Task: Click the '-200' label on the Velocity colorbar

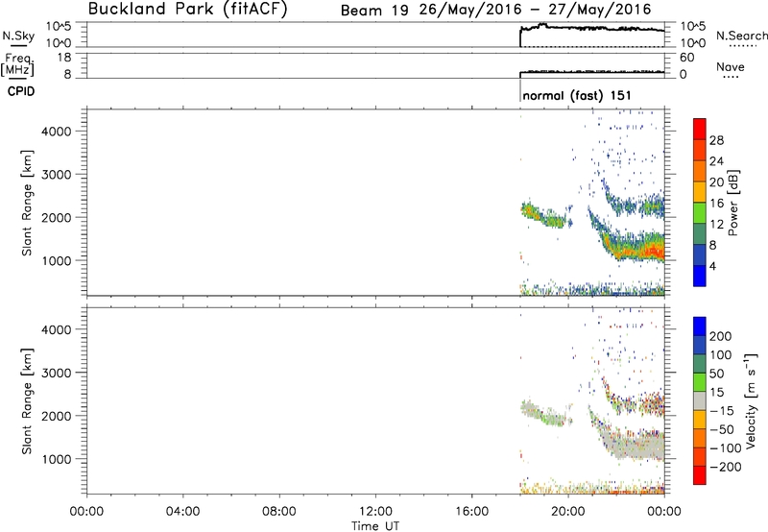Action: tap(726, 467)
